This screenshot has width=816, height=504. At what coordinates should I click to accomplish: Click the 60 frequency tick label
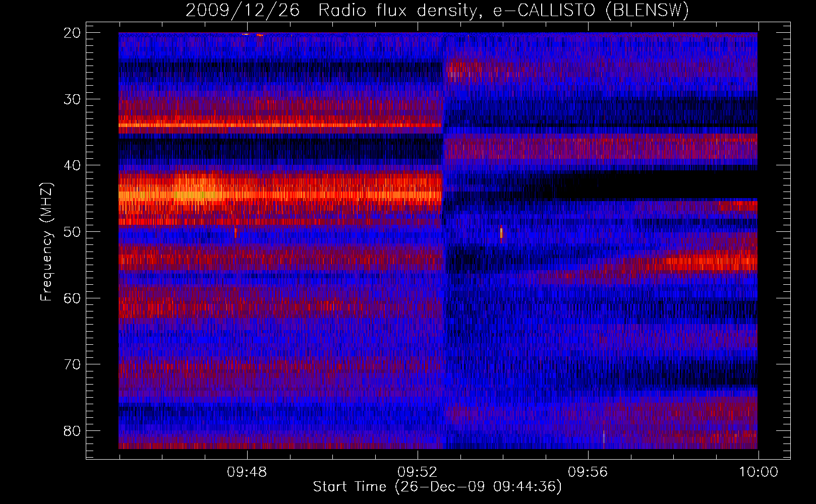tap(72, 298)
